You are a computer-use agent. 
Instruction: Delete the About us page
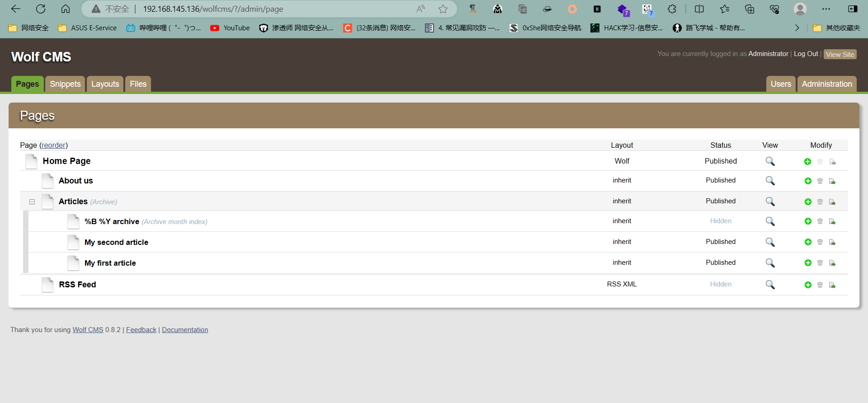click(820, 181)
